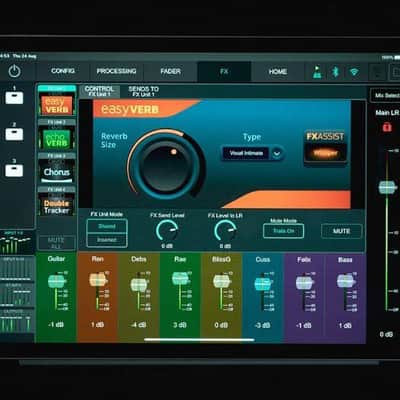Switch to Sends To FX Unit 1 subtab
400x400 pixels.
(143, 91)
